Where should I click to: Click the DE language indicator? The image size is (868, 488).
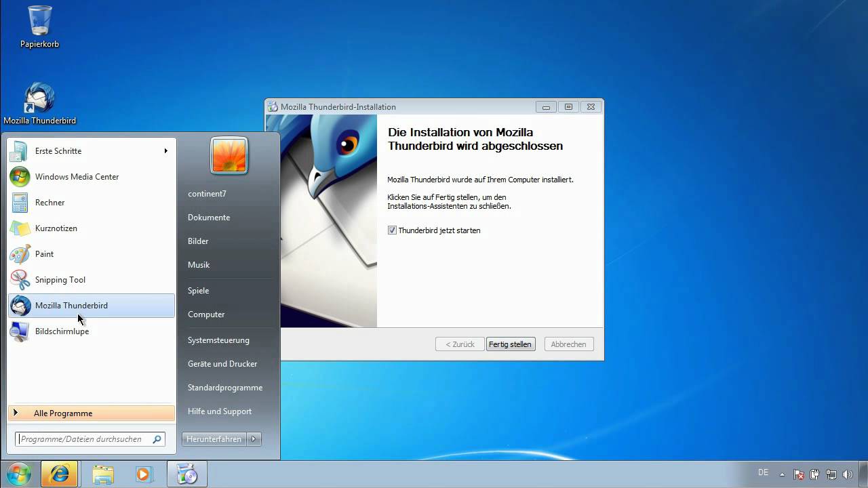(763, 472)
